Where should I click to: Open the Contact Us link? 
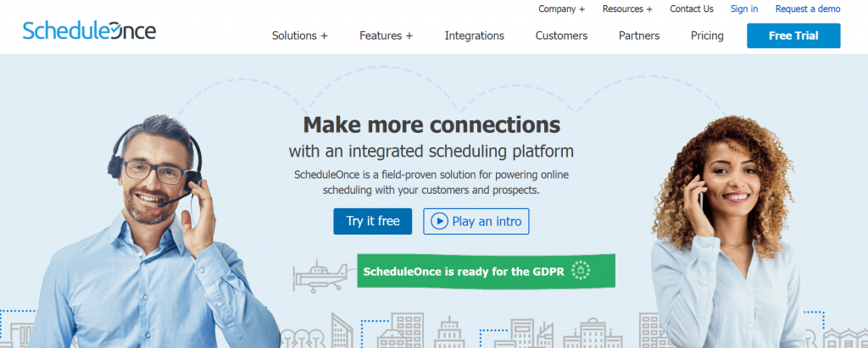692,8
